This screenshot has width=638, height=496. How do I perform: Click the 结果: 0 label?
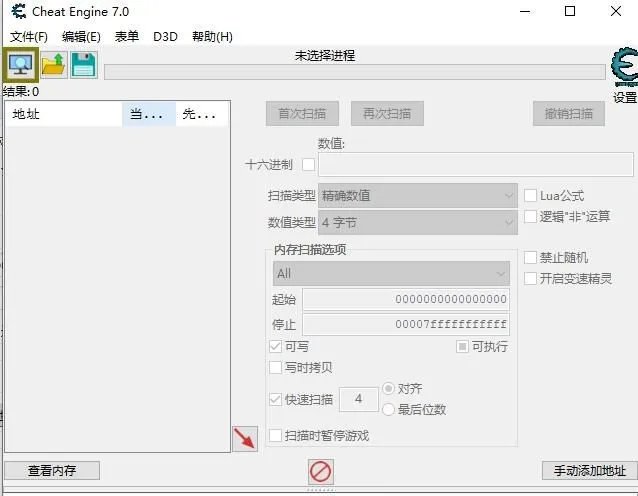(21, 92)
